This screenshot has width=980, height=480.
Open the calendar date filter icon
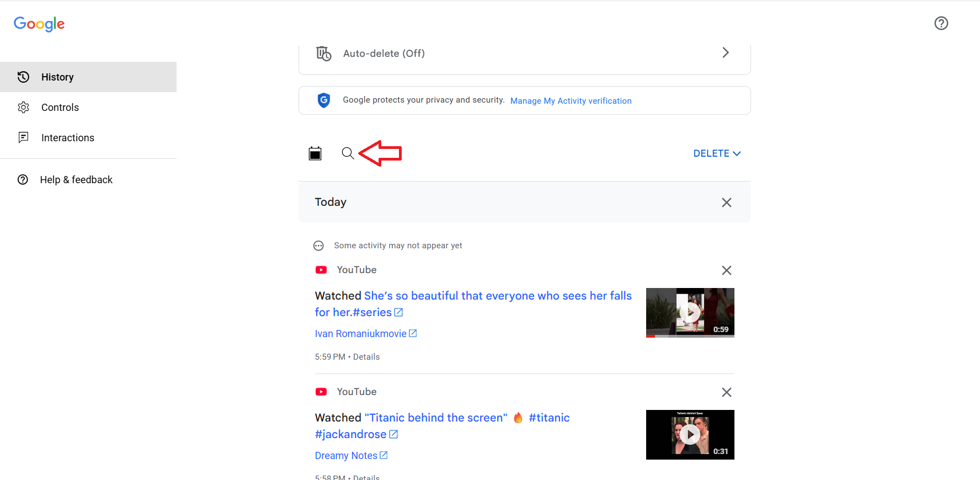[315, 153]
